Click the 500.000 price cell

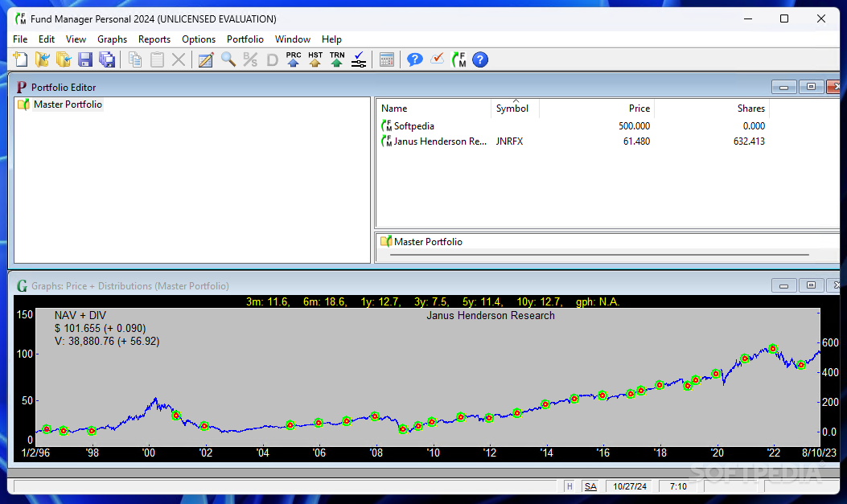(x=634, y=125)
